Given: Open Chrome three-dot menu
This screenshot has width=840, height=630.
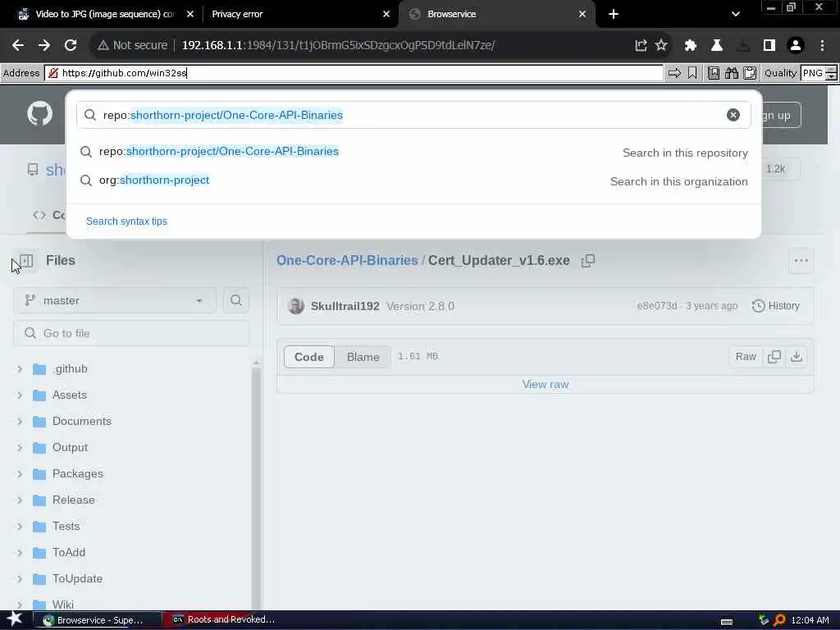Looking at the screenshot, I should pyautogui.click(x=822, y=45).
